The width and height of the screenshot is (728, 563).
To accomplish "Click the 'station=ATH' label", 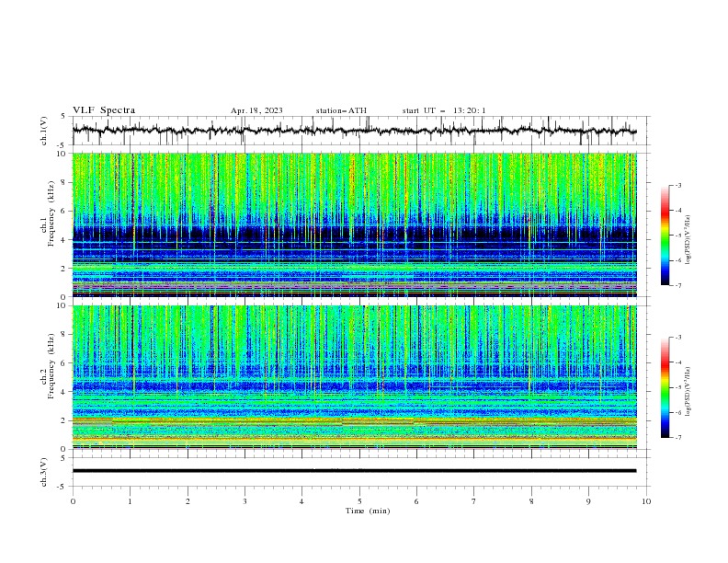I will click(x=341, y=110).
